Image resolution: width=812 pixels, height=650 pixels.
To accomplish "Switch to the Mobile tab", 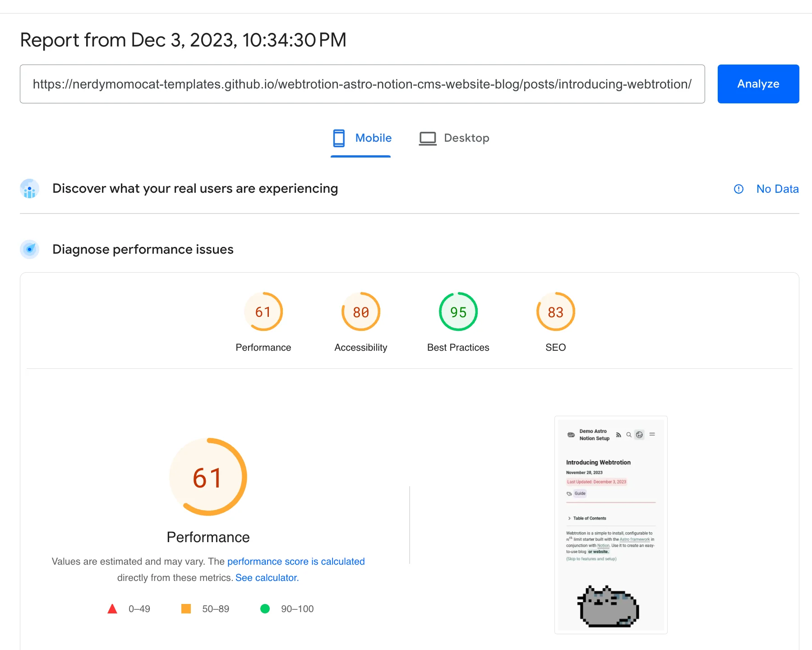I will 361,138.
